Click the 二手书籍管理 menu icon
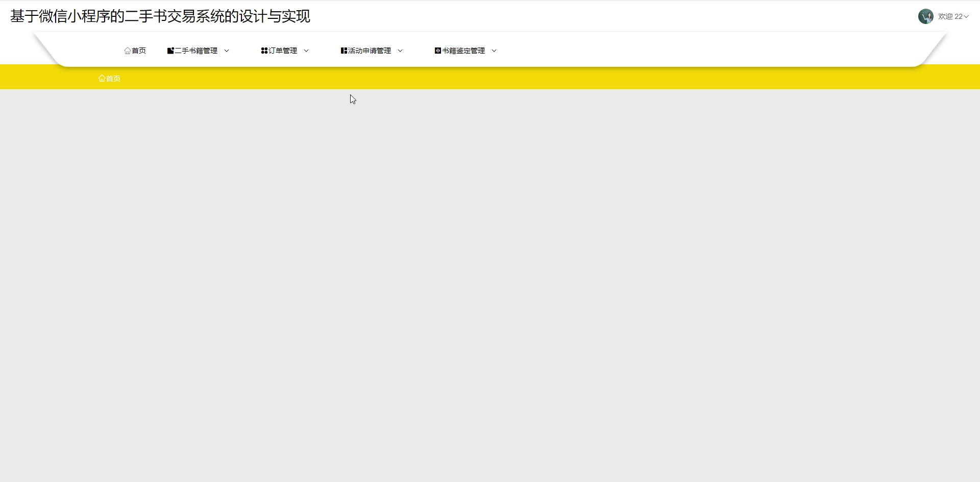The width and height of the screenshot is (980, 482). (x=170, y=51)
